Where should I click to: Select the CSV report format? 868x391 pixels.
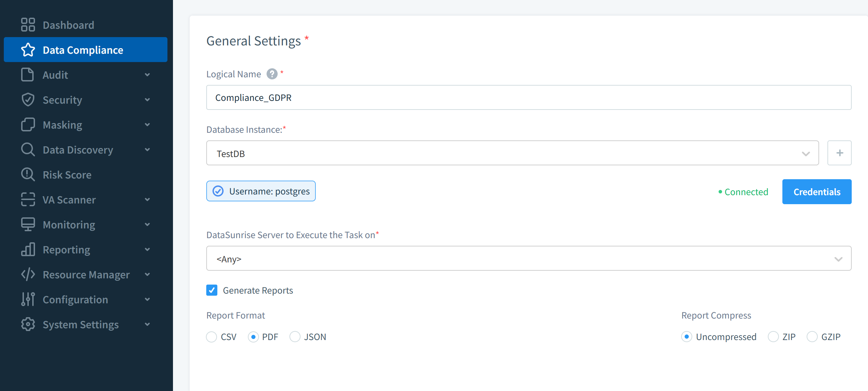point(211,337)
